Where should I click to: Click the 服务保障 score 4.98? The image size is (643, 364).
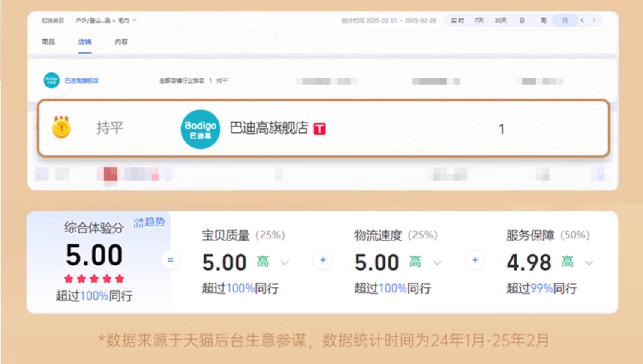click(x=529, y=262)
